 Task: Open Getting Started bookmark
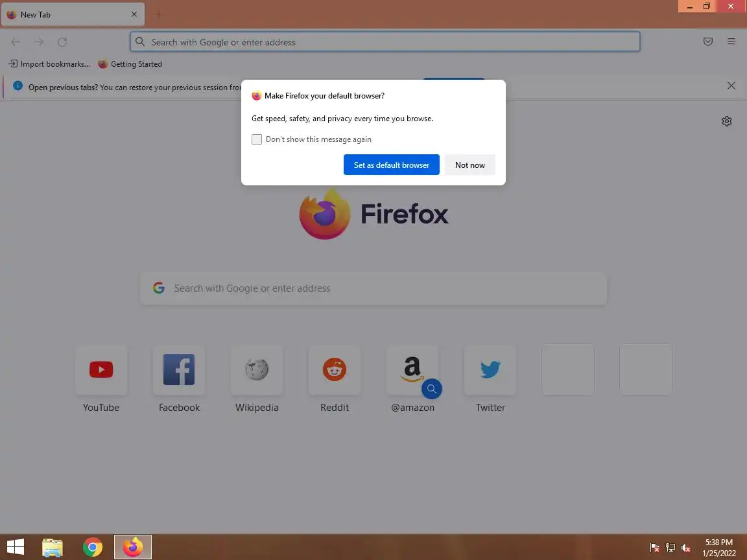(130, 64)
